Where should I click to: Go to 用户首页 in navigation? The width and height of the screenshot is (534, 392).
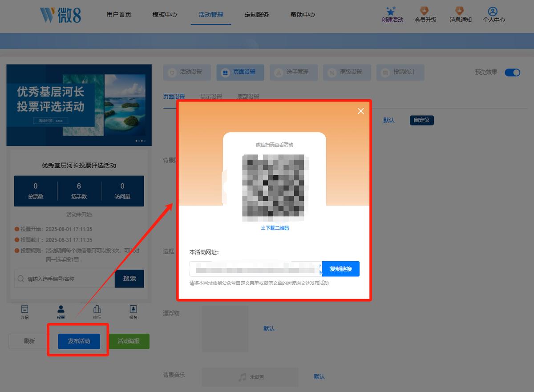tap(119, 15)
